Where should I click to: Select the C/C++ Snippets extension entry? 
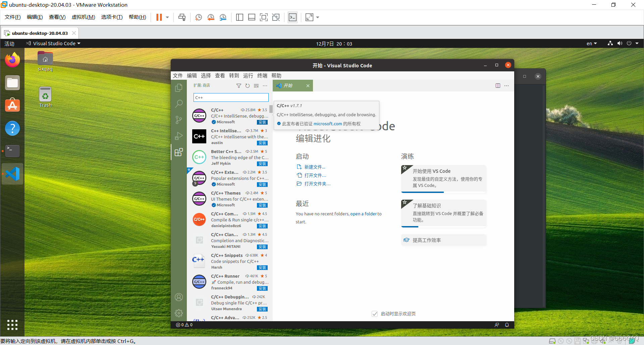(230, 262)
